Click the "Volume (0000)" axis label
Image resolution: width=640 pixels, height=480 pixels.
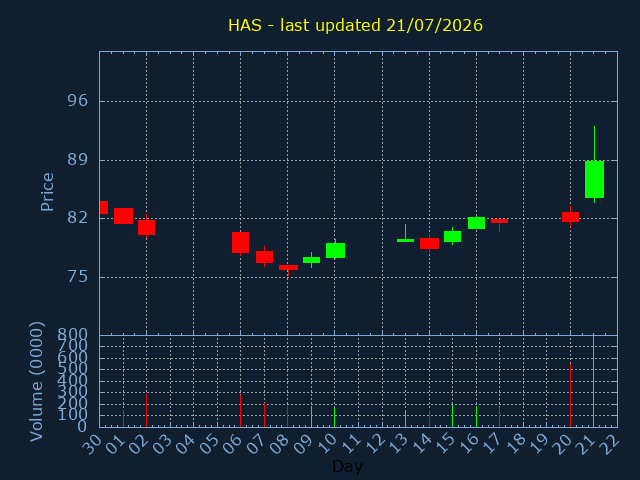(37, 382)
